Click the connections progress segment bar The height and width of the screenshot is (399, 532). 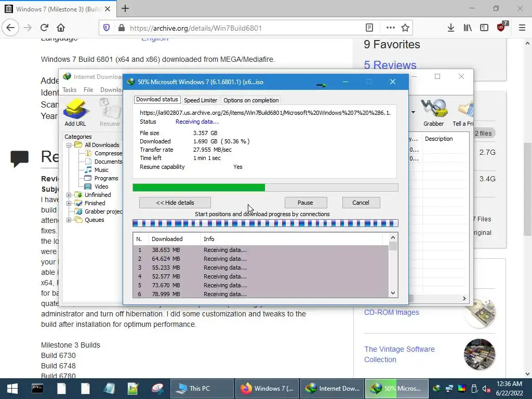[265, 223]
